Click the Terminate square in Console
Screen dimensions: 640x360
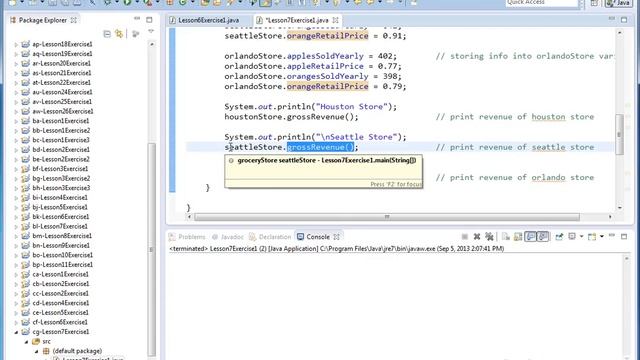[464, 237]
